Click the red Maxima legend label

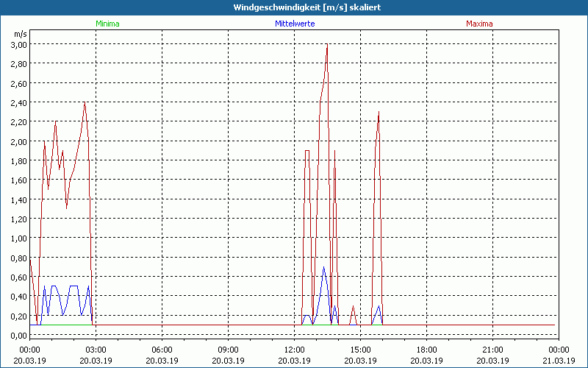(x=479, y=24)
